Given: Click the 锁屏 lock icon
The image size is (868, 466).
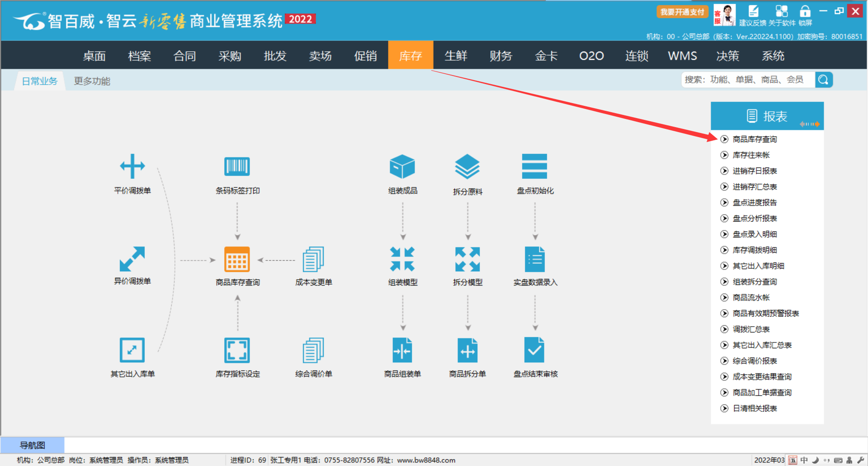Looking at the screenshot, I should [805, 12].
